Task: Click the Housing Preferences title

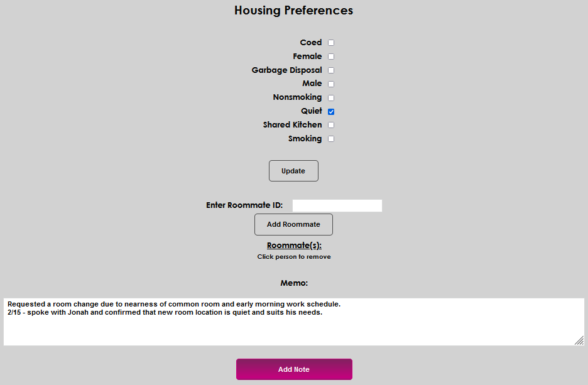Action: click(x=293, y=11)
